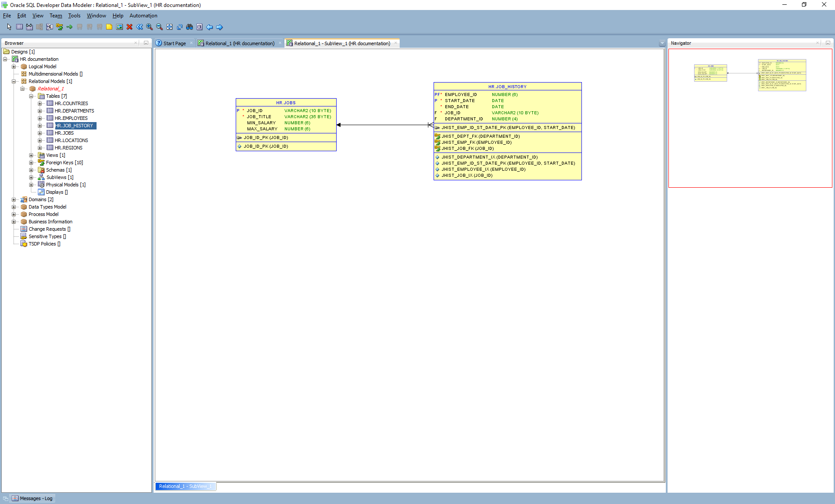Click the Fit Screen toolbar icon
The image size is (835, 504).
[x=169, y=27]
